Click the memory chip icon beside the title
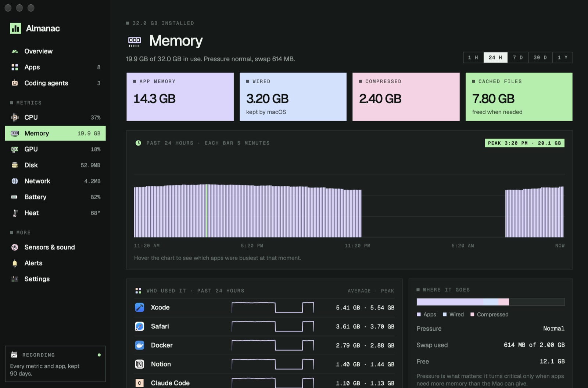Screen dimensions: 588x388 point(135,41)
